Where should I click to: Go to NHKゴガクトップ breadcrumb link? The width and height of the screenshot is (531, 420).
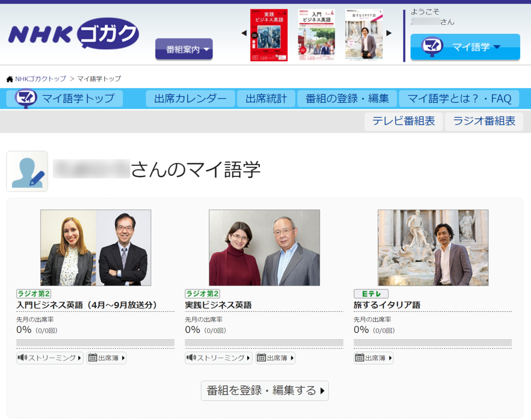click(x=40, y=79)
